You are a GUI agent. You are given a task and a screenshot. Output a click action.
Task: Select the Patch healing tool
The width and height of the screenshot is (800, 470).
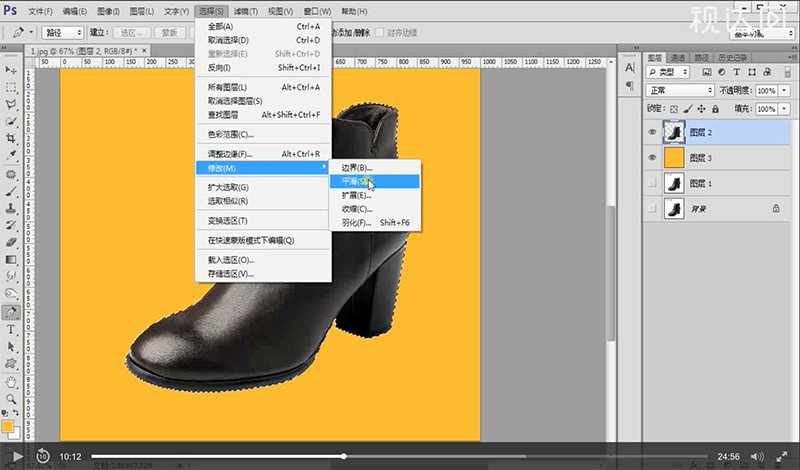click(11, 174)
